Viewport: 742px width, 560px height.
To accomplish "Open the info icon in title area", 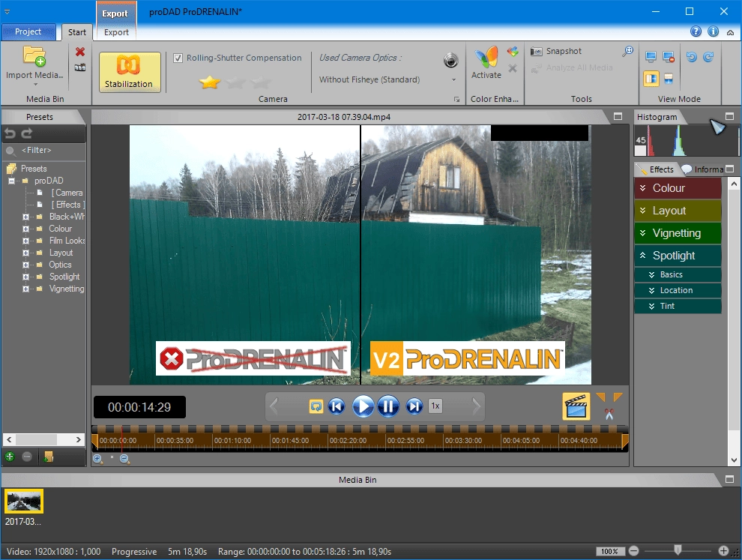I will pos(713,31).
